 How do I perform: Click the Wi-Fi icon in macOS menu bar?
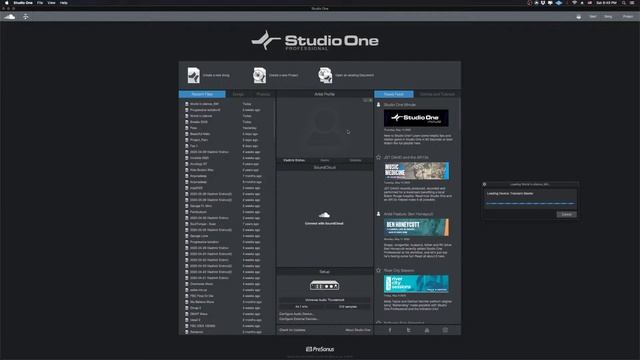574,3
